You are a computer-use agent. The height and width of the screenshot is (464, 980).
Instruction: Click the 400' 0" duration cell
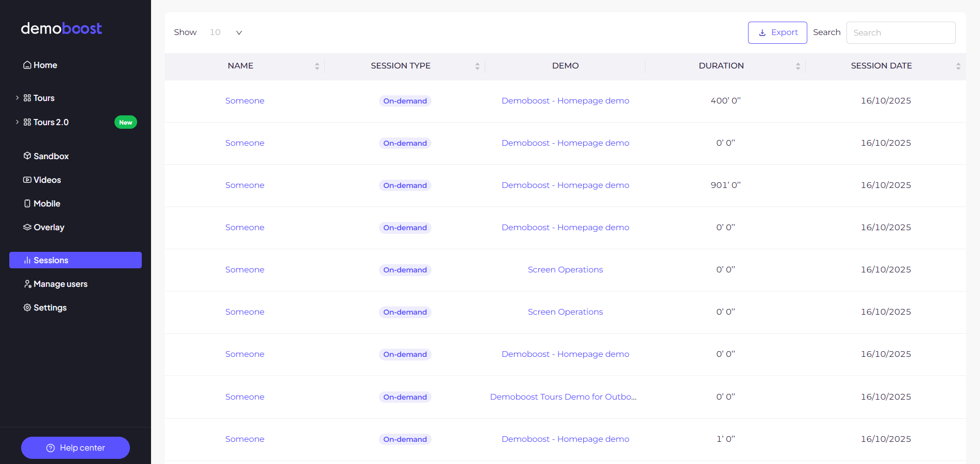pos(725,100)
